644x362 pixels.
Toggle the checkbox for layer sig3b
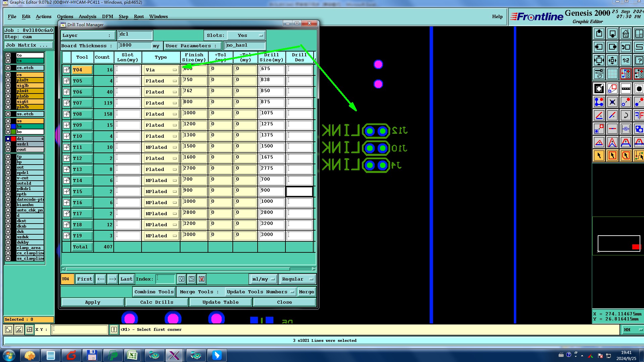tap(8, 85)
